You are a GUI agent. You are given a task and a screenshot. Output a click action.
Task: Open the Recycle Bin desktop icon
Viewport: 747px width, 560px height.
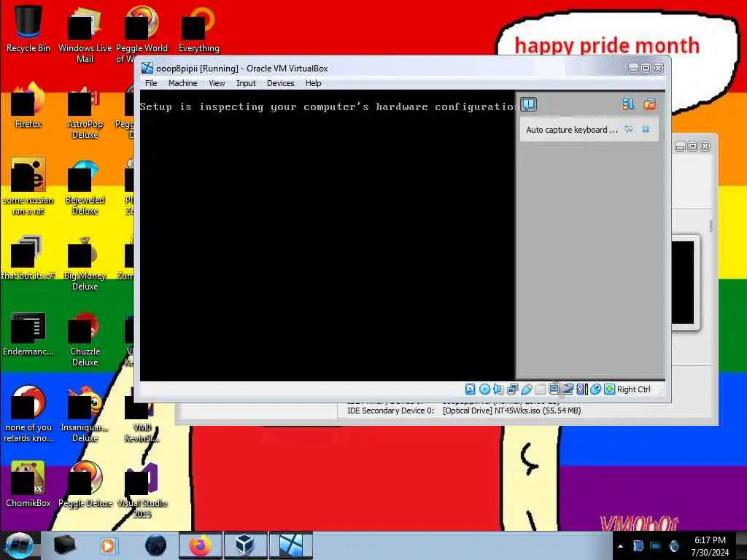pos(28,28)
